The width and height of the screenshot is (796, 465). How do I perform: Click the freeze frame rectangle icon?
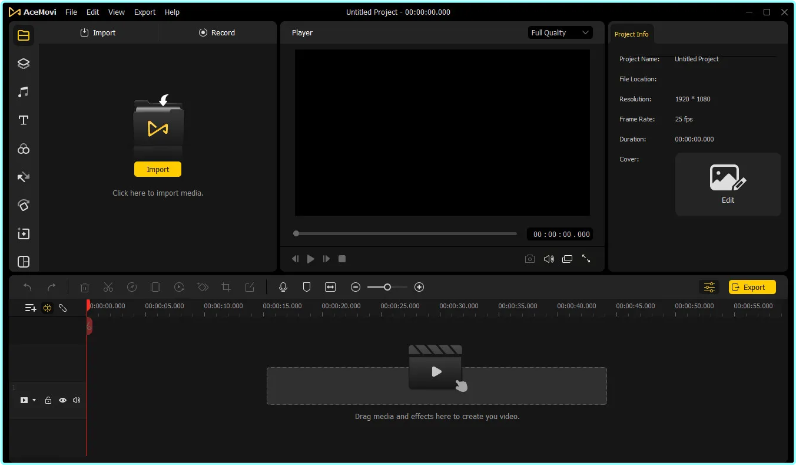click(x=156, y=287)
